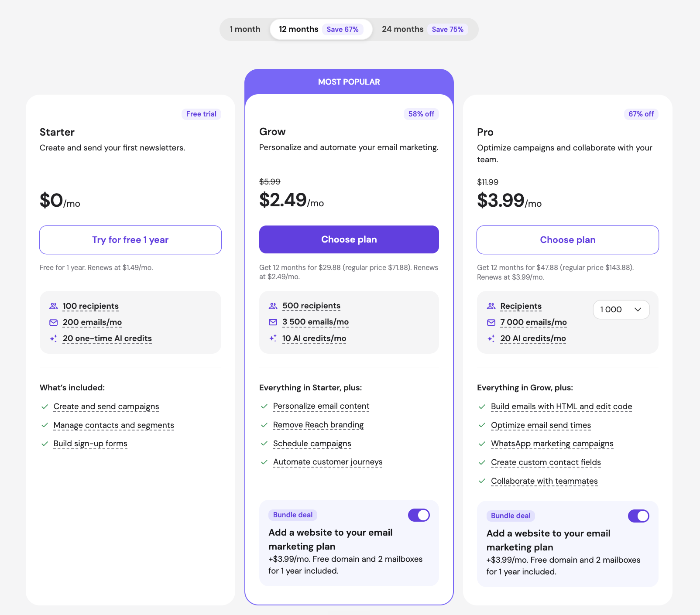Switch billing period to 1 month
Image resolution: width=700 pixels, height=615 pixels.
tap(245, 29)
